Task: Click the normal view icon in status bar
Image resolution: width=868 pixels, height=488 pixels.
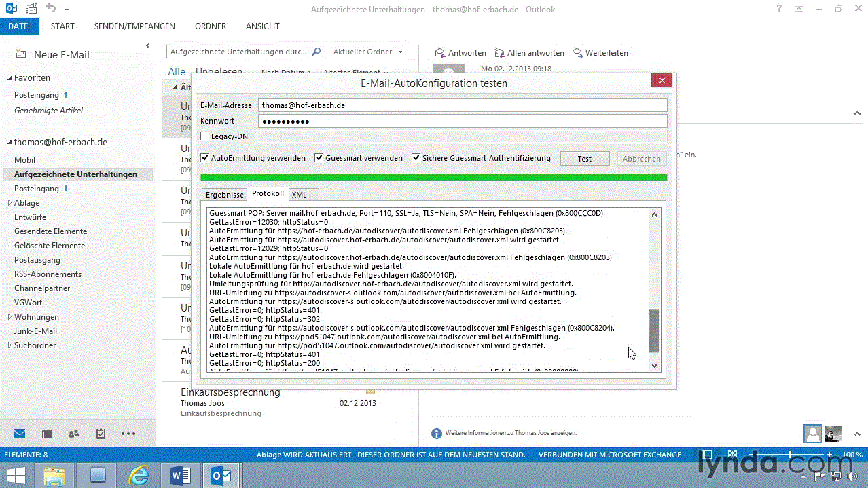Action: tap(708, 455)
